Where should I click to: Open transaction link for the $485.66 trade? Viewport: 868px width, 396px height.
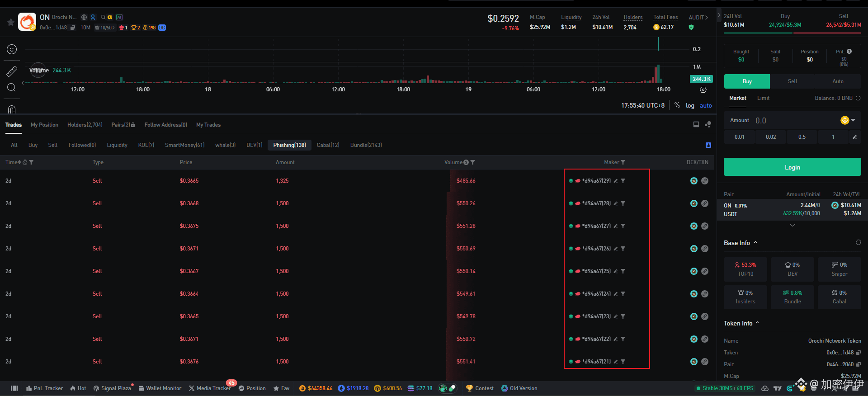click(705, 181)
